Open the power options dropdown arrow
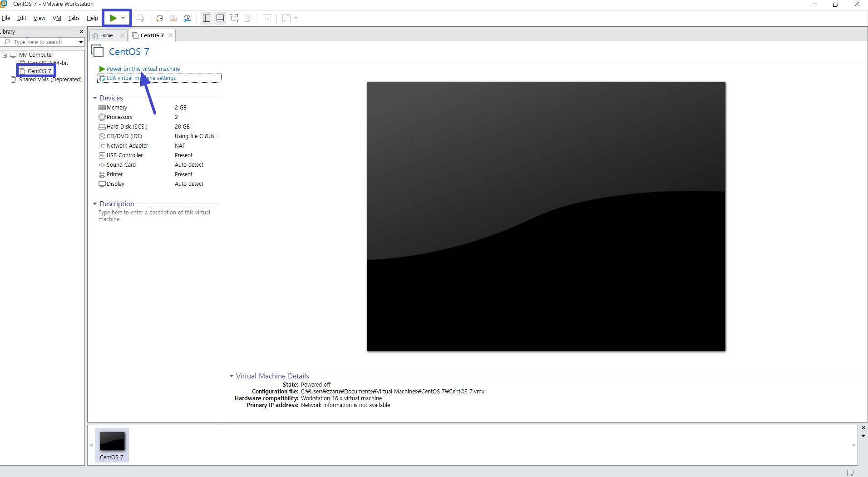Image resolution: width=868 pixels, height=477 pixels. tap(123, 18)
